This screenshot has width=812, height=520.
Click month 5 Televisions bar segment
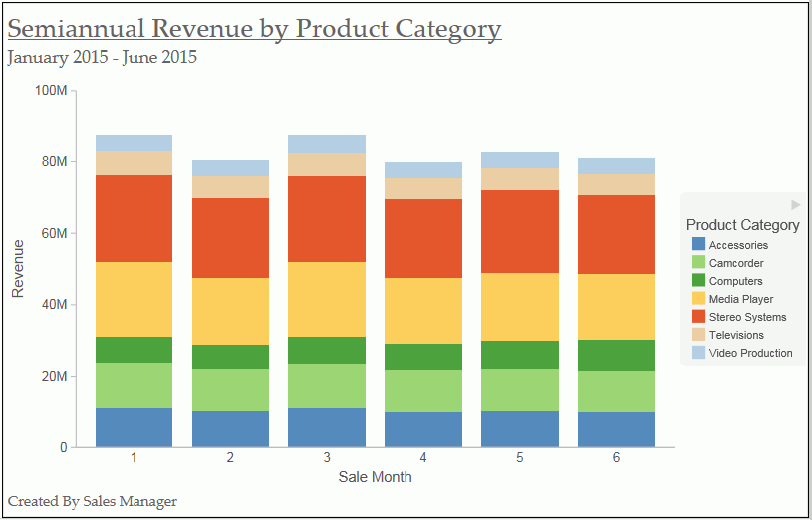click(520, 179)
